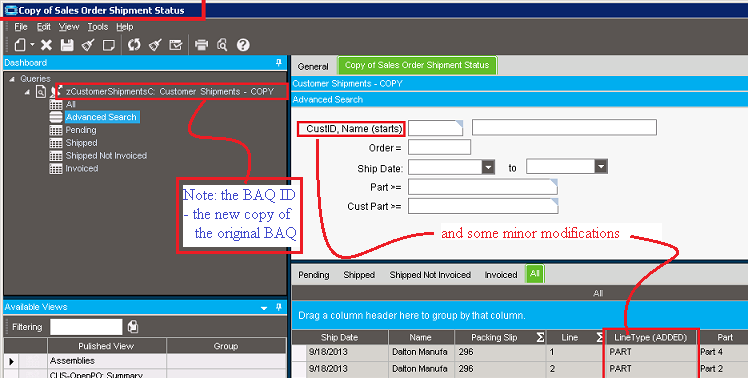Viewport: 748px width, 378px height.
Task: Click the Print toolbar icon
Action: pyautogui.click(x=201, y=45)
